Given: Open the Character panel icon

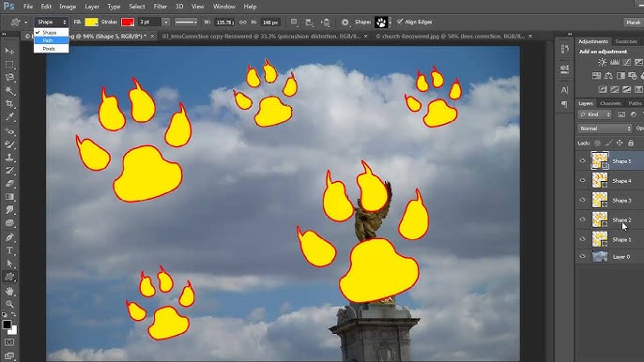Looking at the screenshot, I should pos(565,90).
